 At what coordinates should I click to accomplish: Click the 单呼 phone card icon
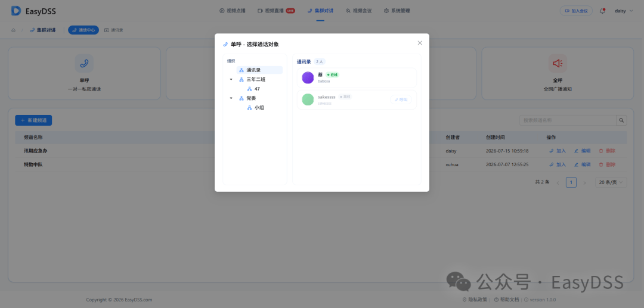pyautogui.click(x=84, y=63)
